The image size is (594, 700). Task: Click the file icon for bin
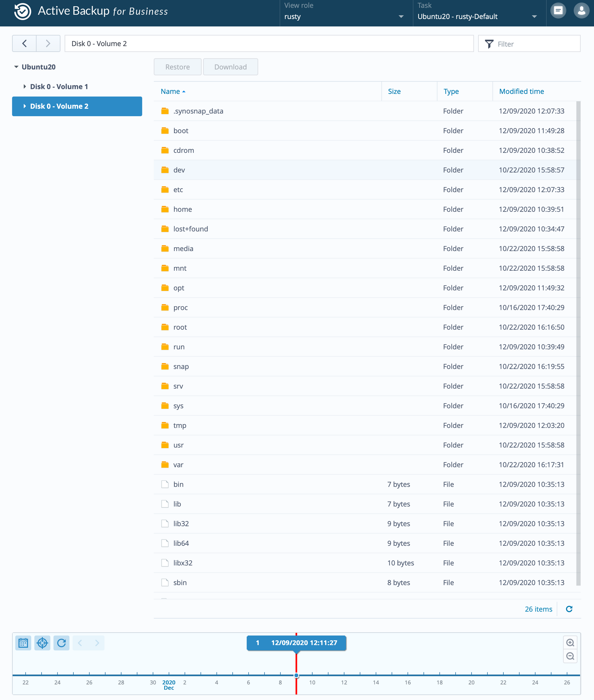(x=165, y=484)
